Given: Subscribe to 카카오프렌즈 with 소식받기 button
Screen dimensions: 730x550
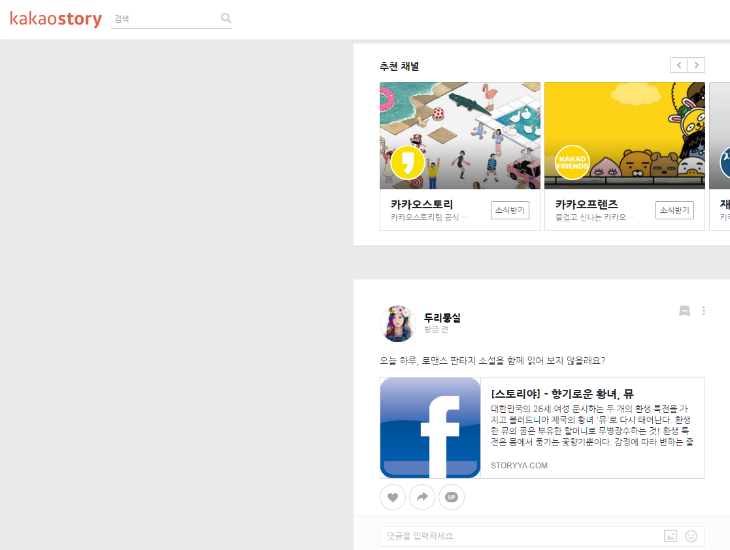Looking at the screenshot, I should [x=674, y=210].
